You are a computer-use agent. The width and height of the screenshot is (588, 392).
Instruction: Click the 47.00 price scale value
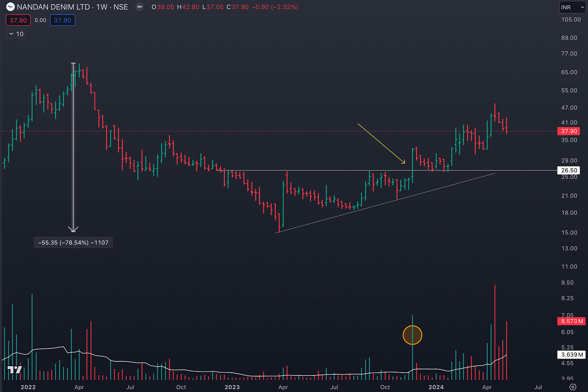click(569, 108)
